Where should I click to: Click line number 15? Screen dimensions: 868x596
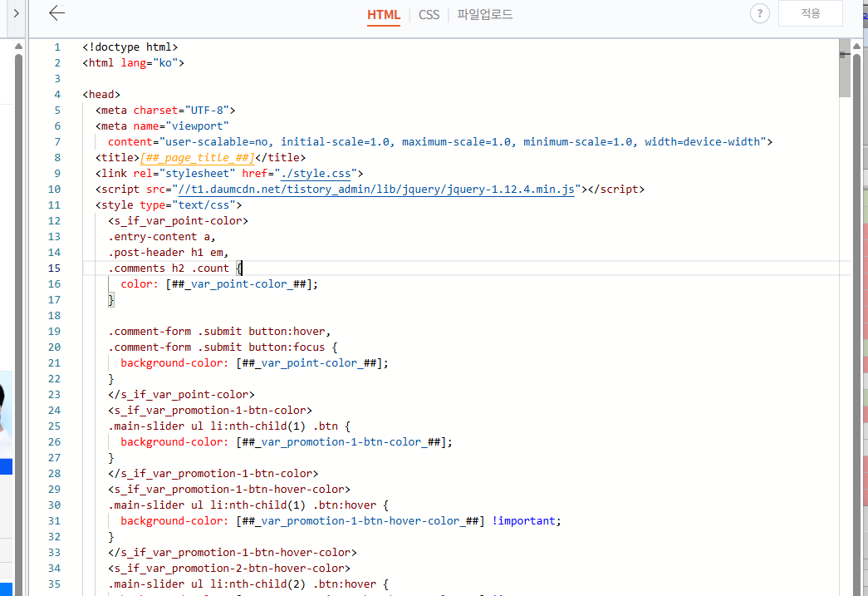click(54, 268)
